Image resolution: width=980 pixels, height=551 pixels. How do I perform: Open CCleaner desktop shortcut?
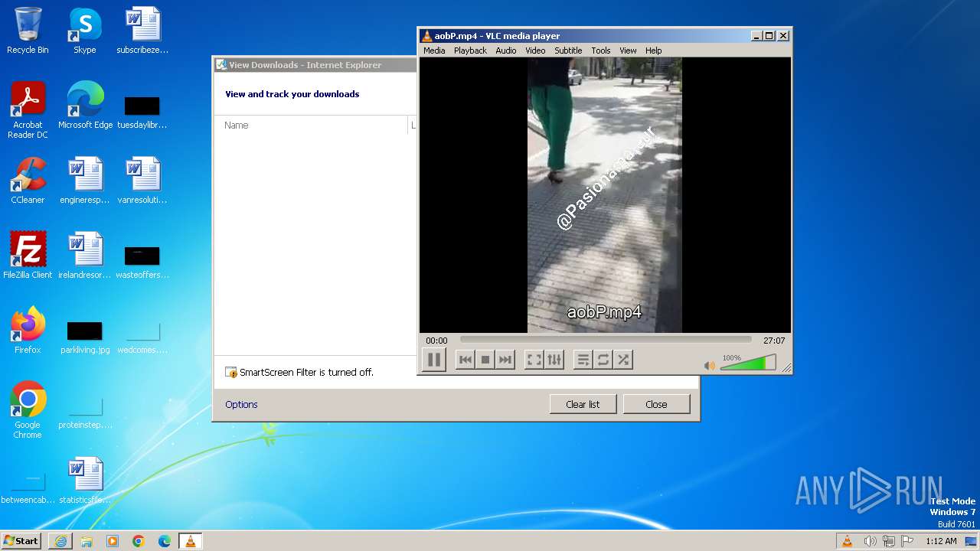(x=28, y=181)
